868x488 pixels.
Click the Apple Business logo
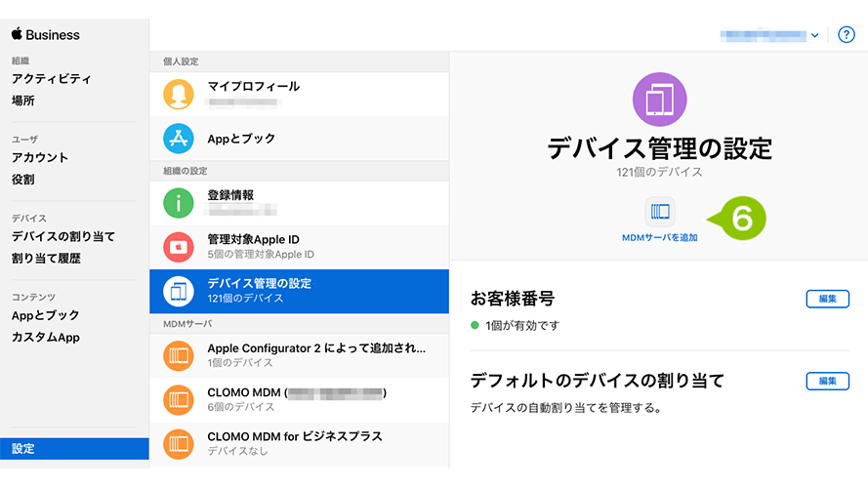[45, 34]
